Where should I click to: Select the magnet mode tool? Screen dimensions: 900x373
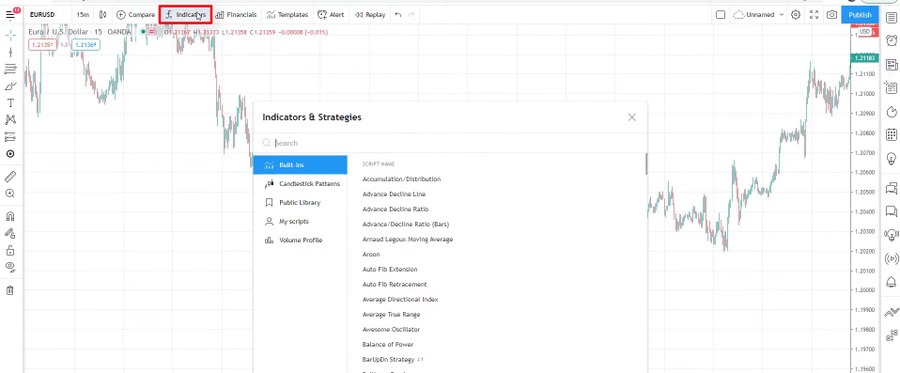coord(10,216)
